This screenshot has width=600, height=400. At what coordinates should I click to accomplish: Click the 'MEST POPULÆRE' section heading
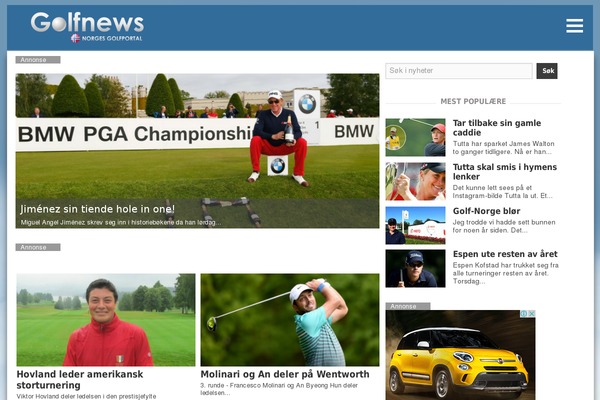[x=473, y=101]
